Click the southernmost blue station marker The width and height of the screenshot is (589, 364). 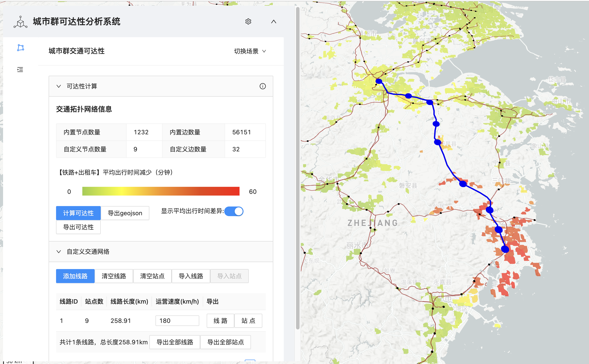[505, 249]
